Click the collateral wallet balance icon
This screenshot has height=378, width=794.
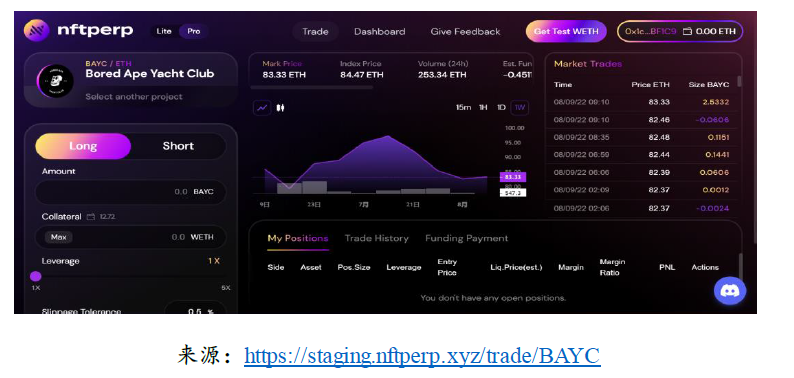click(x=91, y=217)
